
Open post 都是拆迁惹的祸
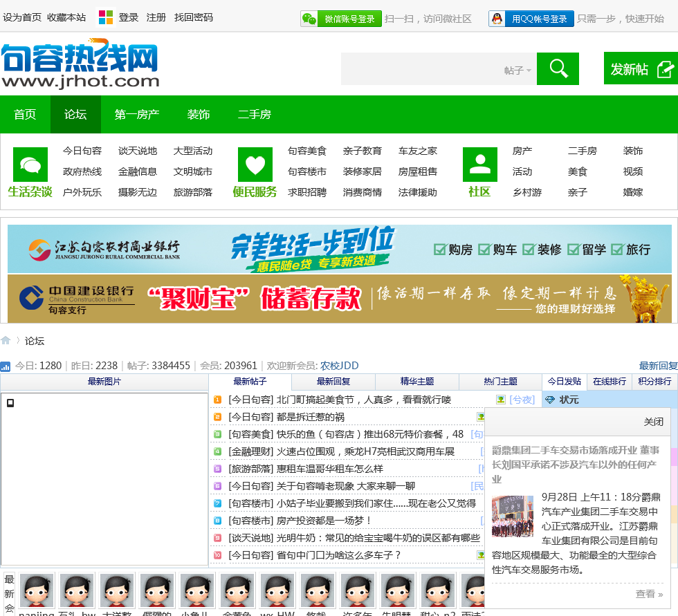pos(311,417)
